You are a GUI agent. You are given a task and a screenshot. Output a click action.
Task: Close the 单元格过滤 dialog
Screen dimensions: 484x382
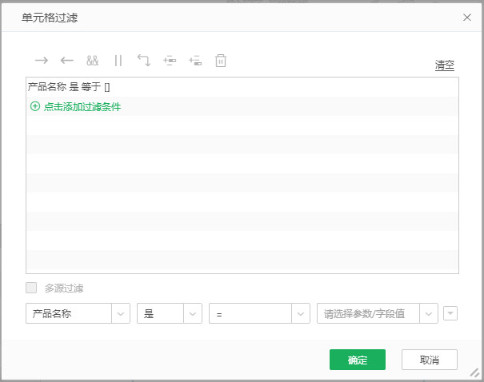[x=467, y=18]
